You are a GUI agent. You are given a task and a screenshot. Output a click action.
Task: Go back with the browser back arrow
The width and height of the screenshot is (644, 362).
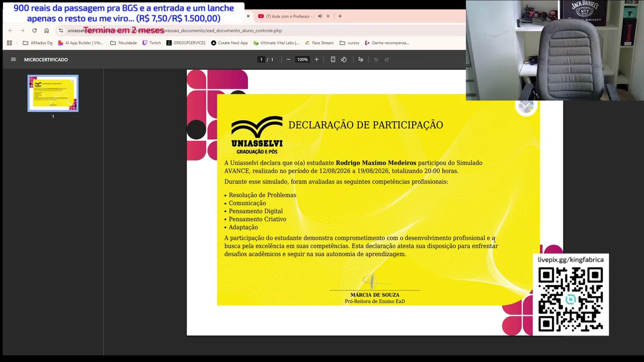click(x=10, y=31)
